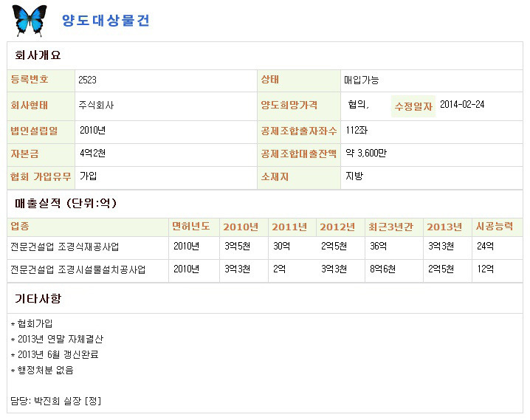Click the 등록번호 label cell
The width and height of the screenshot is (530, 420).
pos(41,80)
